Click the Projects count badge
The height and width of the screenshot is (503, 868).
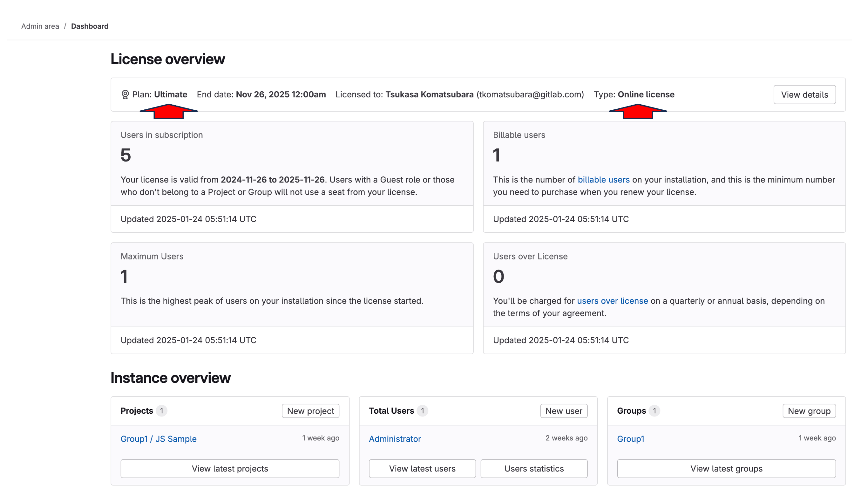162,410
